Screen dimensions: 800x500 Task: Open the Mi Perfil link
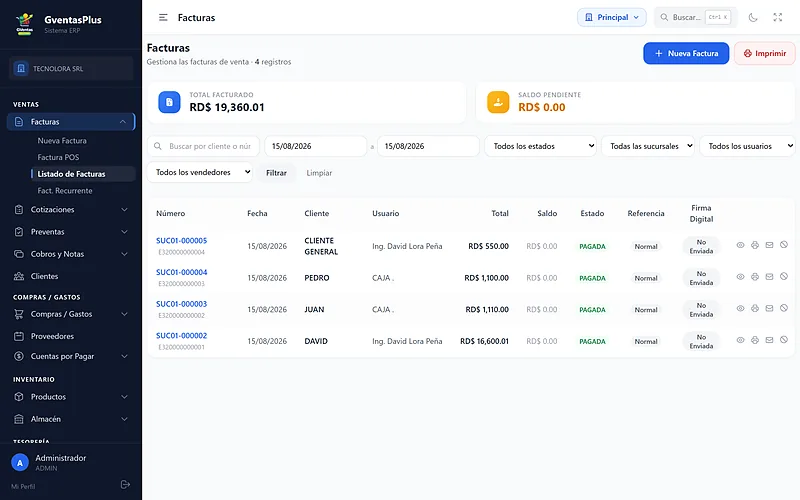coord(23,486)
